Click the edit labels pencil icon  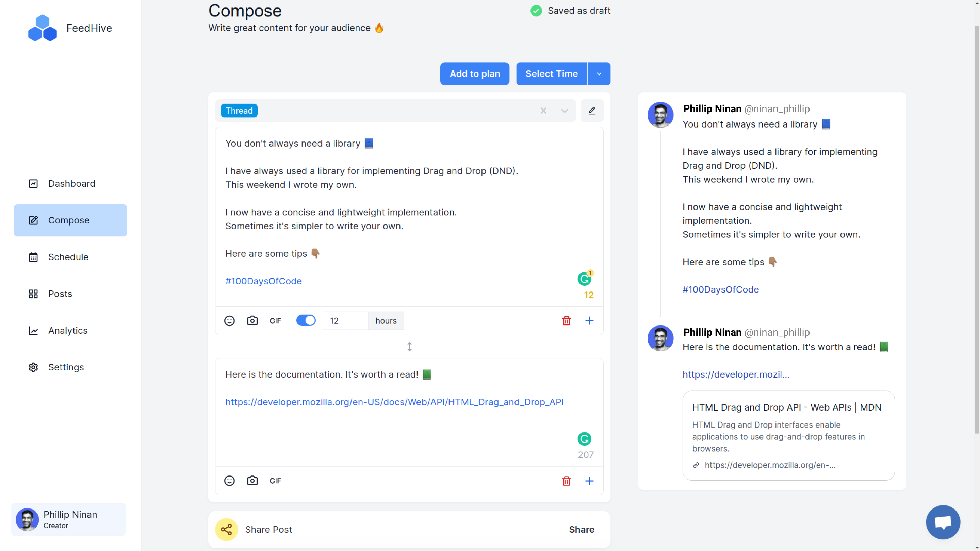click(x=592, y=111)
